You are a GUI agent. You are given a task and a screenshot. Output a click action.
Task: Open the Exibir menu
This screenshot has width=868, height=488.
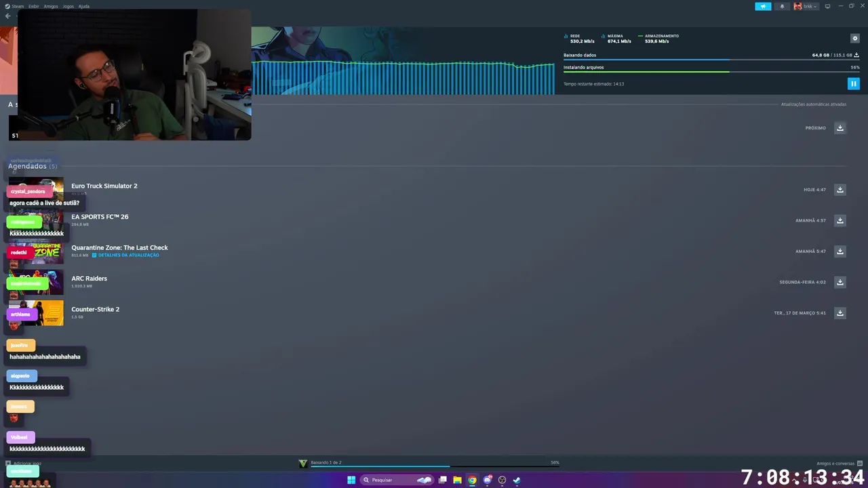pyautogui.click(x=33, y=6)
